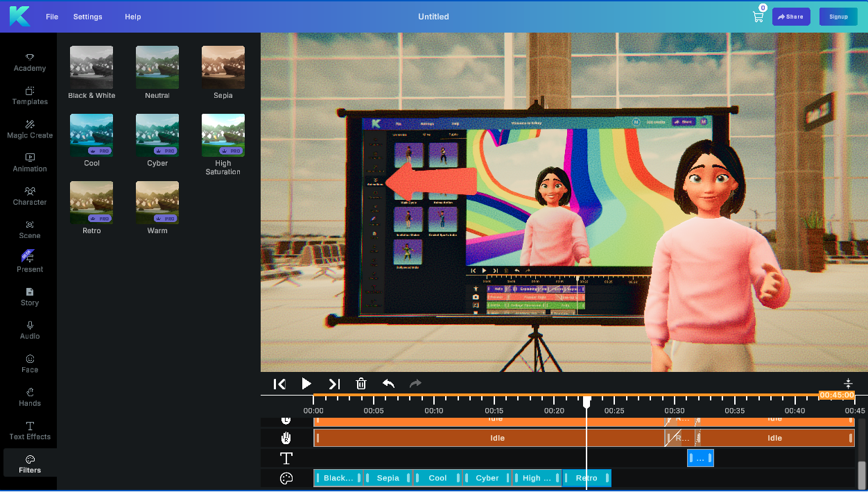868x492 pixels.
Task: Jump to the timeline start with skip-back control
Action: pyautogui.click(x=279, y=384)
